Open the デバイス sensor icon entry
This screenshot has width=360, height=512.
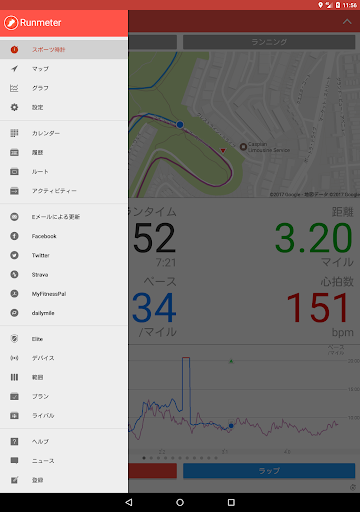64,358
